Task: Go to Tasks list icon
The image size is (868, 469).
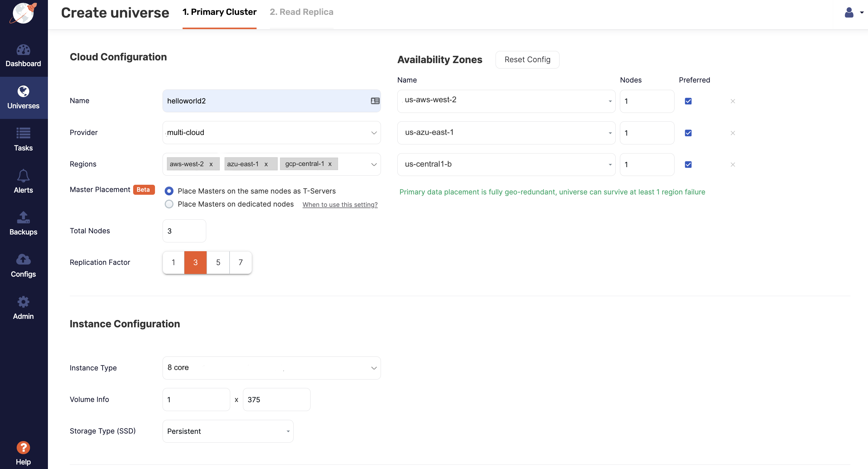Action: 23,133
